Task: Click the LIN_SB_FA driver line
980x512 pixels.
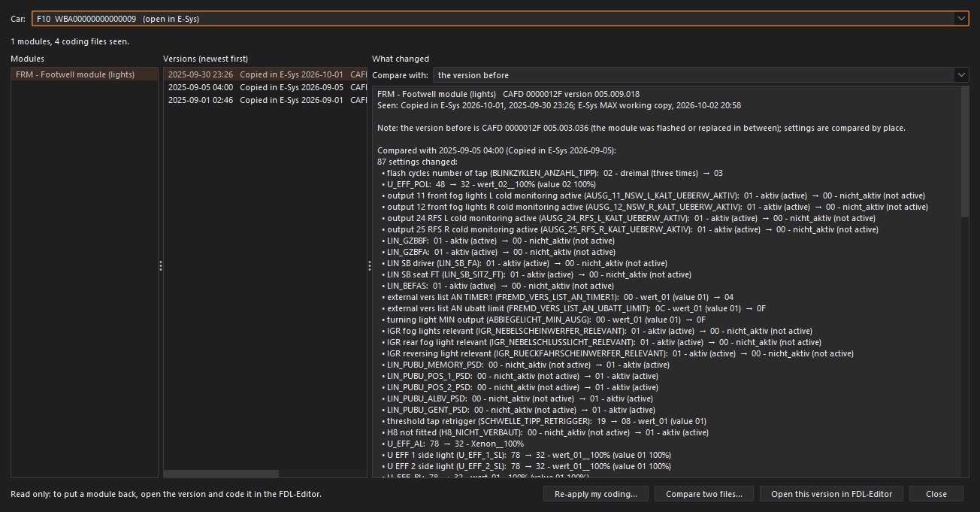Action: (524, 263)
